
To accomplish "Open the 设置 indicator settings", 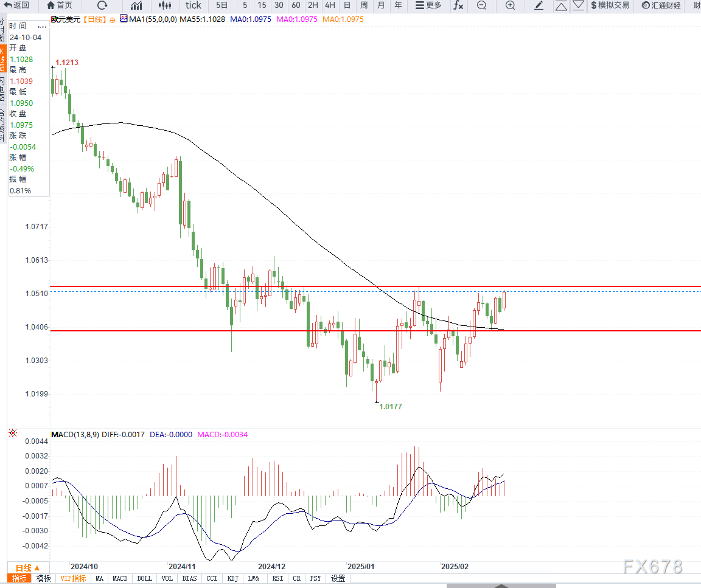I will (x=338, y=578).
